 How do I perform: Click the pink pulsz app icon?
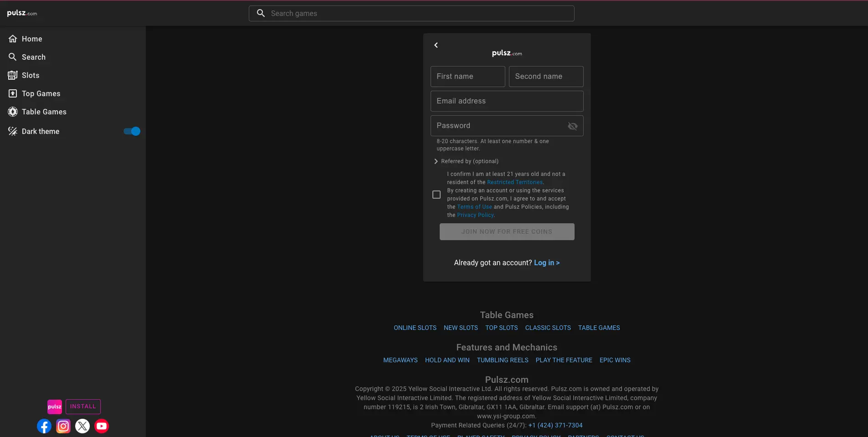[55, 406]
